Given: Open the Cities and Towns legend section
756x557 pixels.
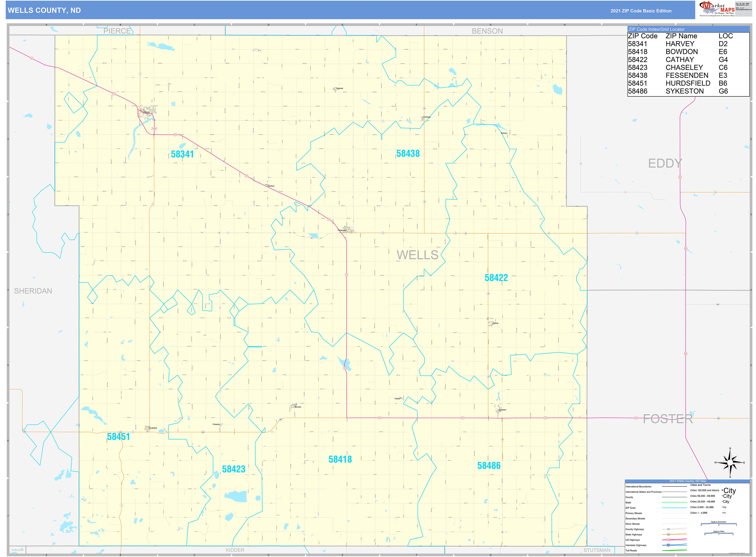Looking at the screenshot, I should (x=700, y=485).
